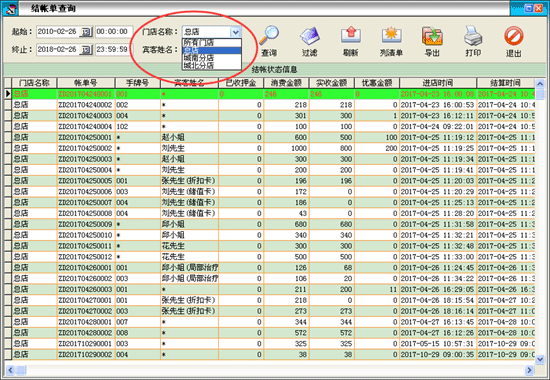The image size is (550, 380).
Task: Open the 过滤 filter tool
Action: coord(310,35)
